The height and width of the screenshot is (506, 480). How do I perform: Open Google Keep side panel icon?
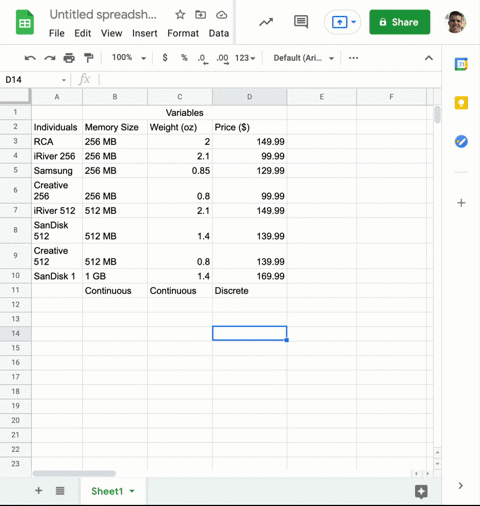coord(461,103)
